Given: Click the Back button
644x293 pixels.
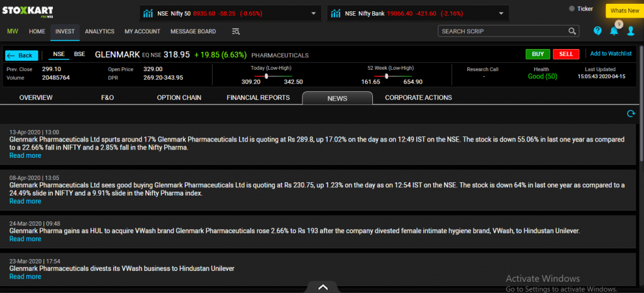Looking at the screenshot, I should tap(21, 55).
